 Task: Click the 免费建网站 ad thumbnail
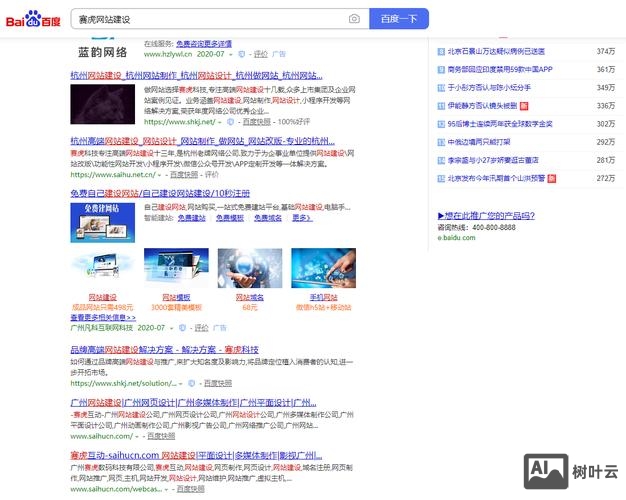click(103, 222)
